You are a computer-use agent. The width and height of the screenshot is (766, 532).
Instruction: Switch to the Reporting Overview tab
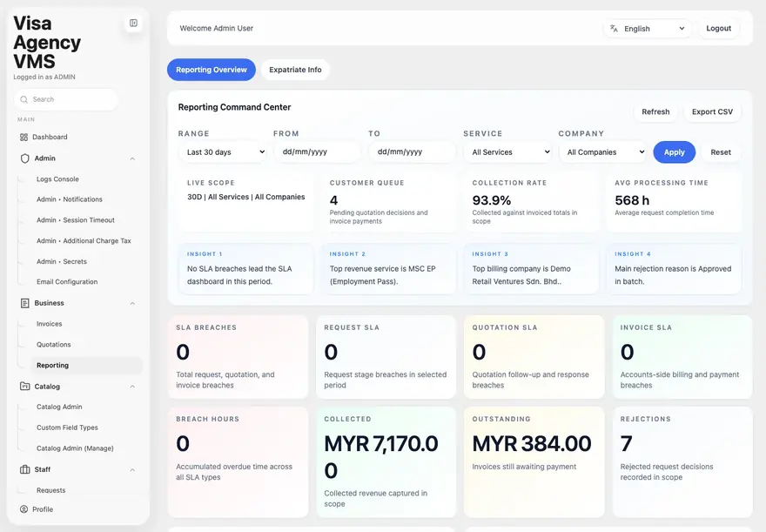212,70
